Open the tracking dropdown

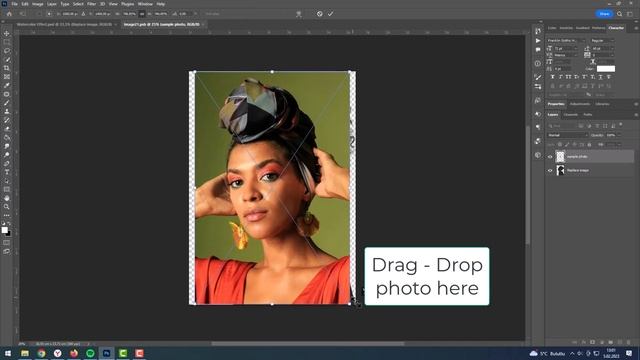(x=611, y=55)
